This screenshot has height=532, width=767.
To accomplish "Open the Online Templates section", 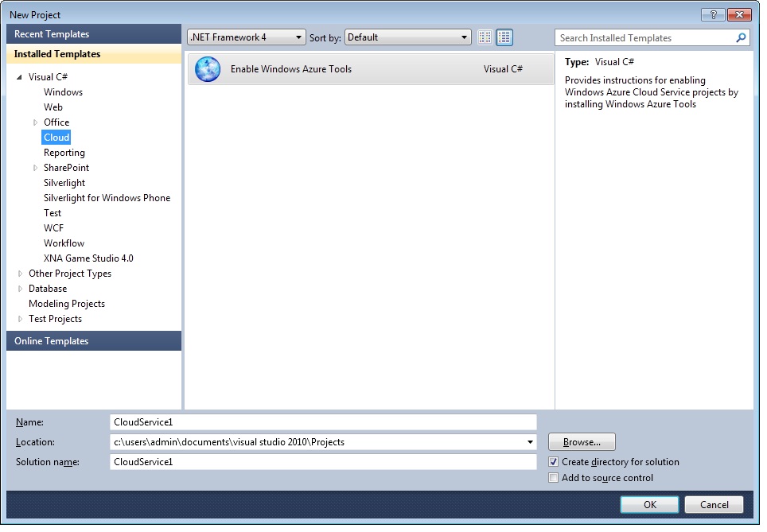I will coord(94,341).
